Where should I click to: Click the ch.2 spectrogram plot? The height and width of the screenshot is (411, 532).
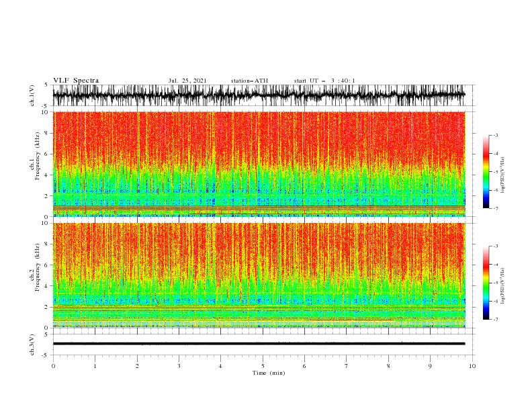(259, 275)
